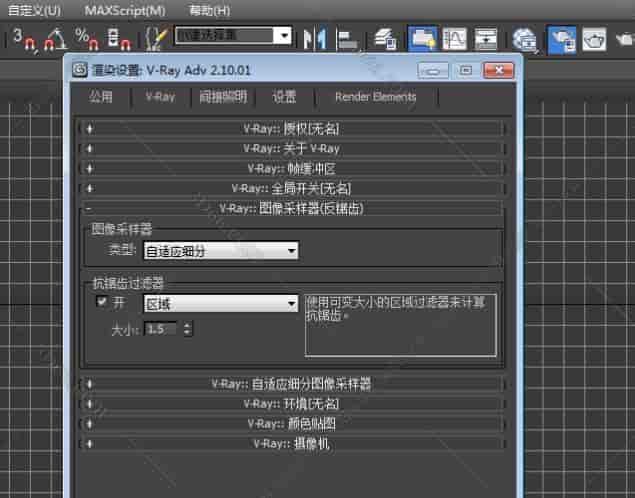
Task: Open the Curve Editor from toolbar
Action: [454, 39]
